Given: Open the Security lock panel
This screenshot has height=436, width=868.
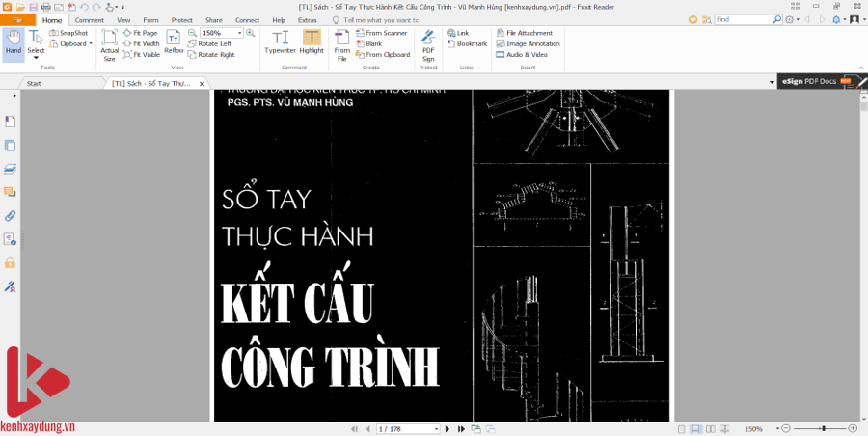Looking at the screenshot, I should point(11,262).
